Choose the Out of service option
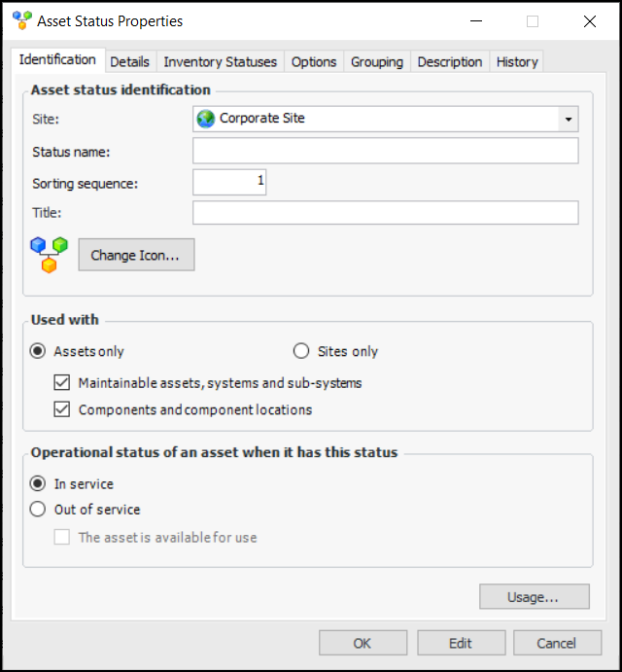This screenshot has width=622, height=672. click(x=38, y=510)
